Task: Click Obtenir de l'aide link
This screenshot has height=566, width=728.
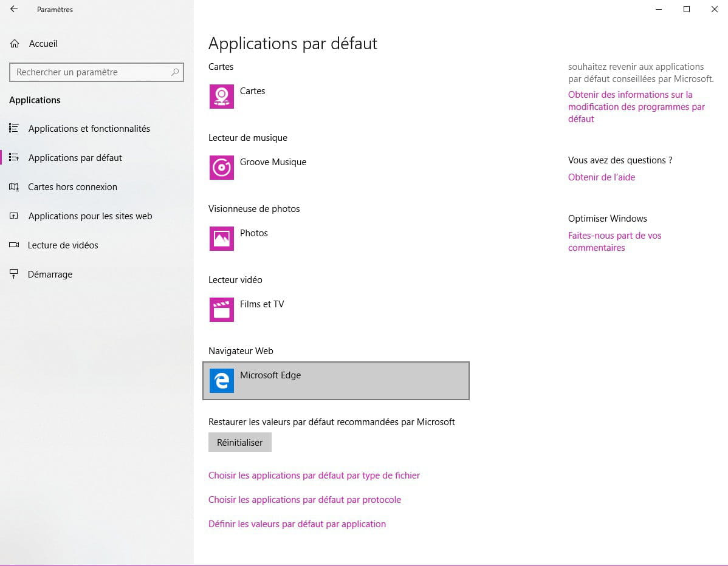Action: 601,177
